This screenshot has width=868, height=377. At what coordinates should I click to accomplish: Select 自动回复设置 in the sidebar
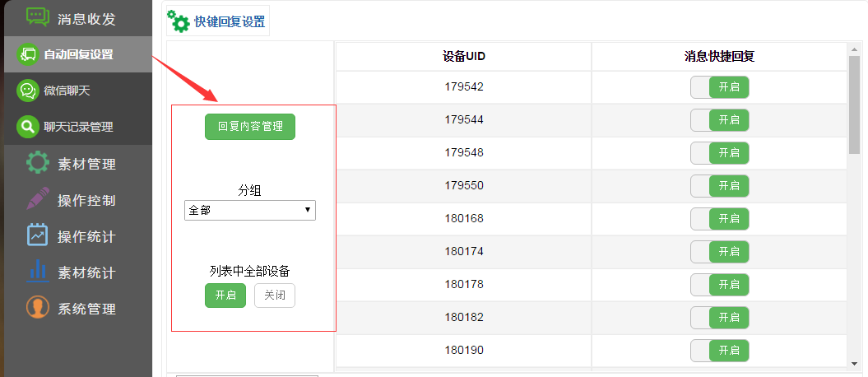click(x=78, y=54)
